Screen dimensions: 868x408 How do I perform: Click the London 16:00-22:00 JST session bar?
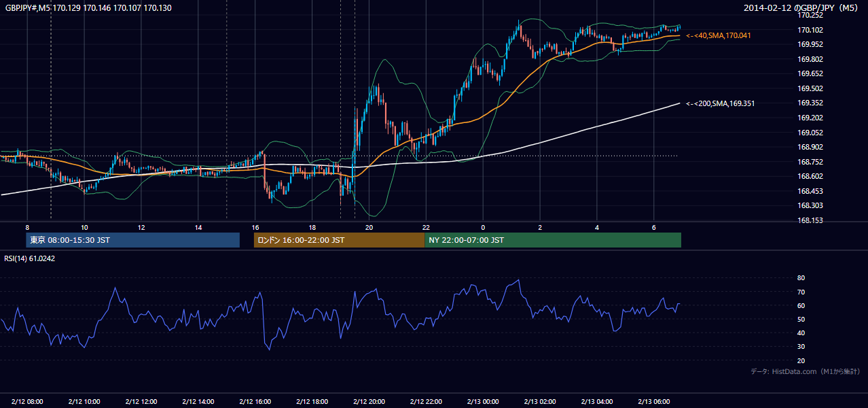pyautogui.click(x=339, y=240)
